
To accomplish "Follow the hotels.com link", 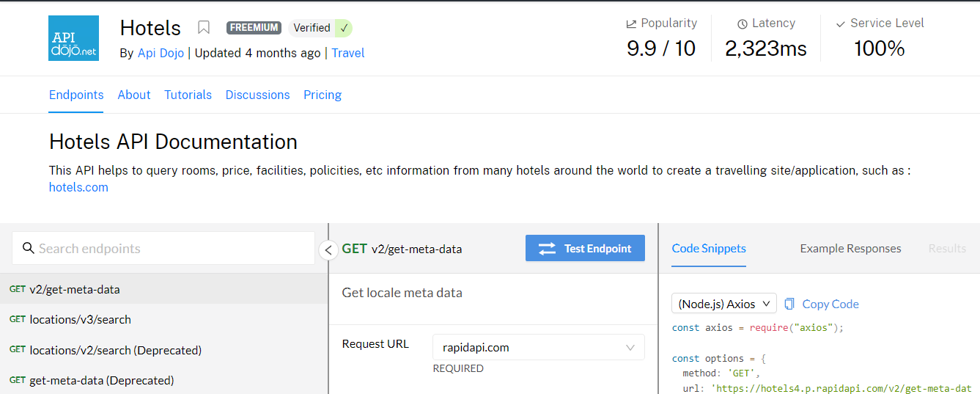I will coord(78,187).
